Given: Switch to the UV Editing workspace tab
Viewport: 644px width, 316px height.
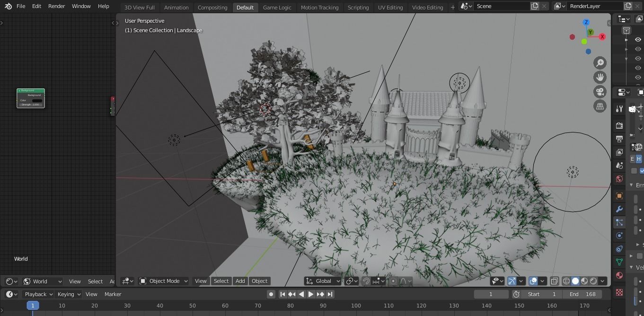Looking at the screenshot, I should 390,8.
